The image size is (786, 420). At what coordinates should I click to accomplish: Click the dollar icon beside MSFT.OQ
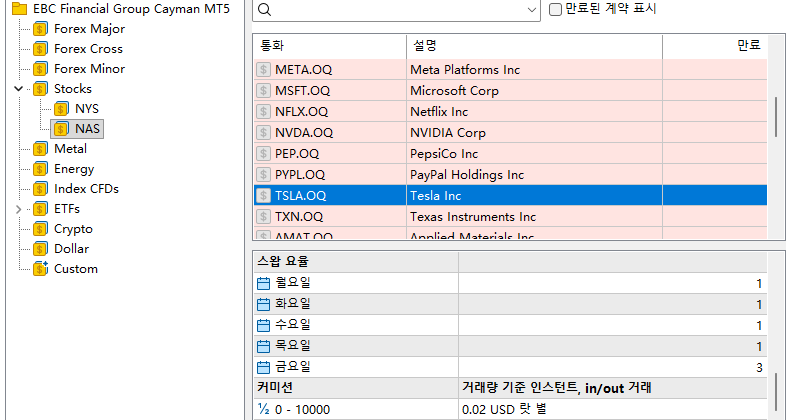[264, 91]
